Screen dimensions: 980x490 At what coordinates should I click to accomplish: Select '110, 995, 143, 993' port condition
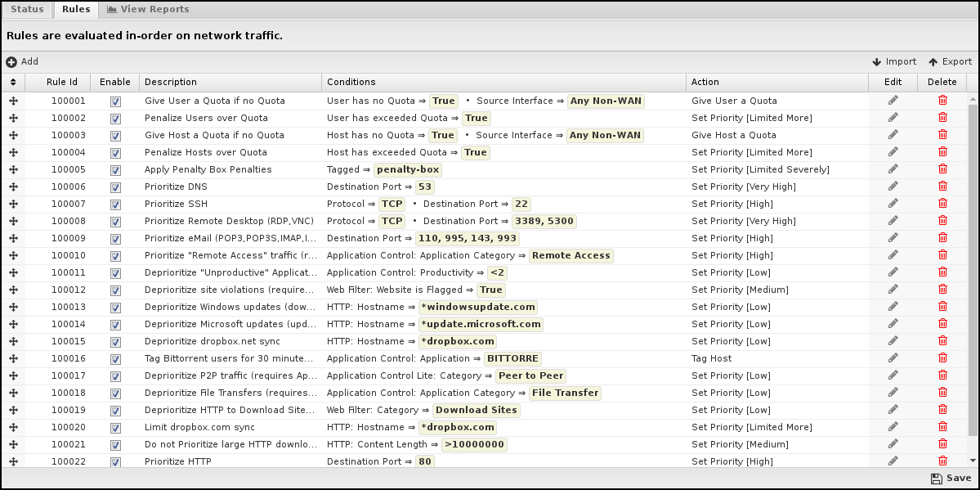pyautogui.click(x=468, y=238)
